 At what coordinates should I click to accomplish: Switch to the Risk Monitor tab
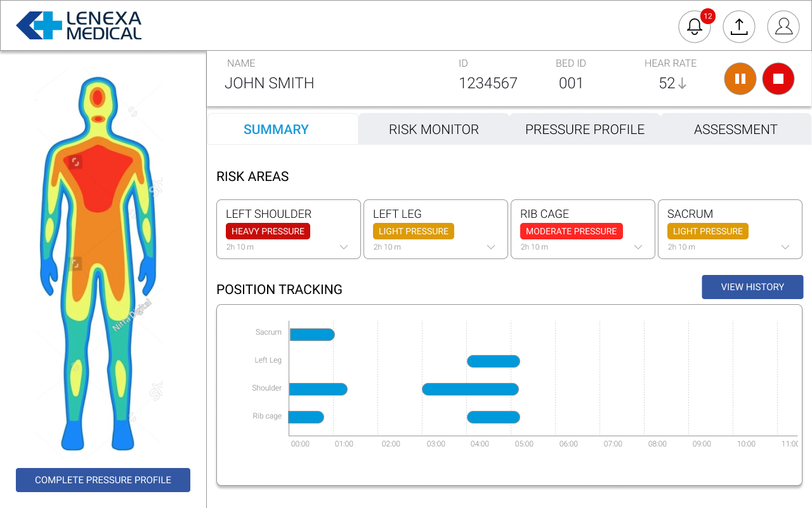[x=434, y=130]
